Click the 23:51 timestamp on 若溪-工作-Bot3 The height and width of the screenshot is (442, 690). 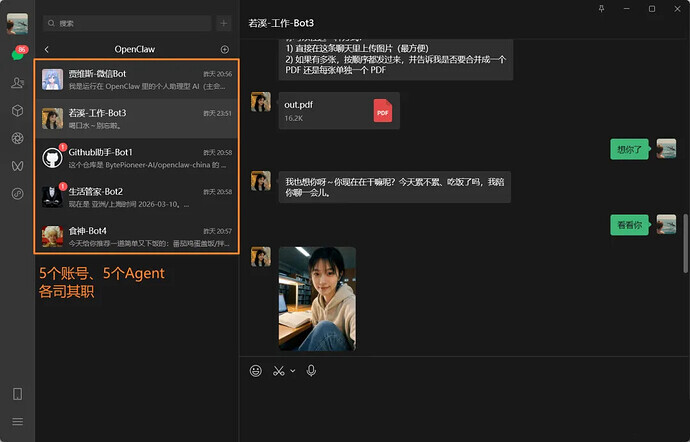click(217, 114)
